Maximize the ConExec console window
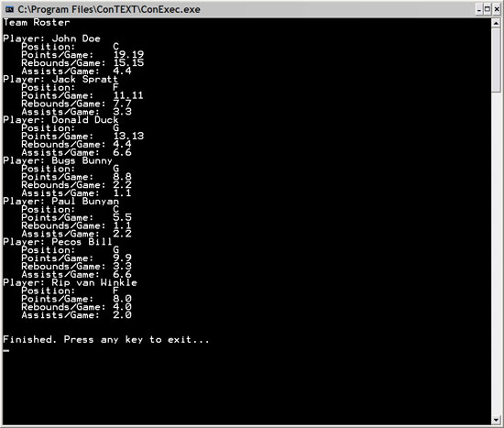The width and height of the screenshot is (504, 428). [488, 10]
